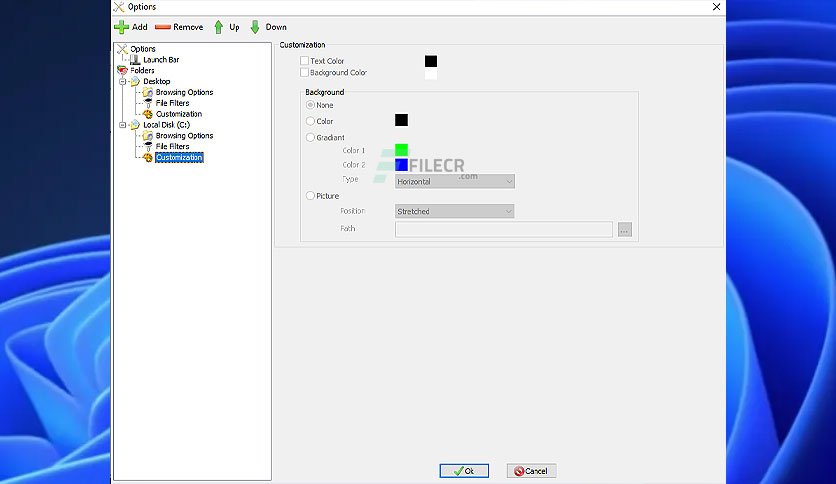
Task: Click the Options tools icon in tree
Action: (122, 49)
